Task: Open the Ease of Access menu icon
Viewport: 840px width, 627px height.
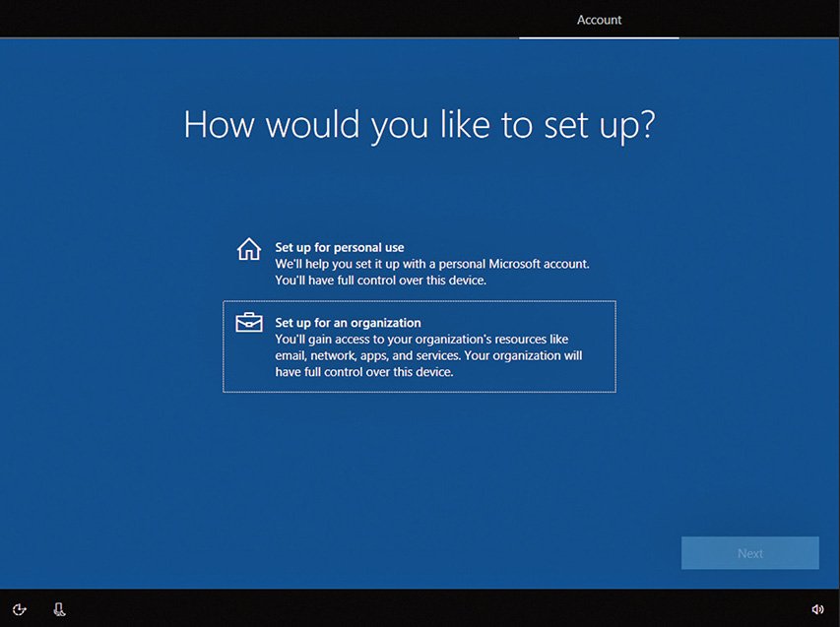Action: click(x=20, y=609)
